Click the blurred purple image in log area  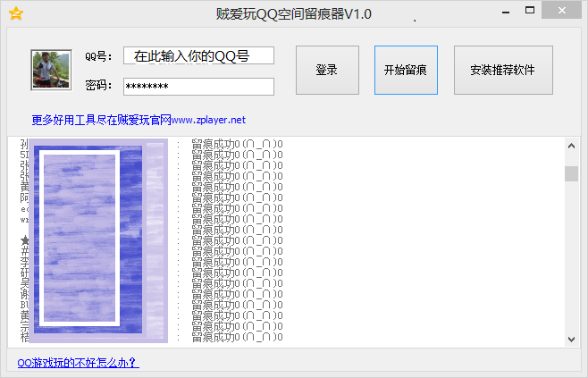click(93, 239)
